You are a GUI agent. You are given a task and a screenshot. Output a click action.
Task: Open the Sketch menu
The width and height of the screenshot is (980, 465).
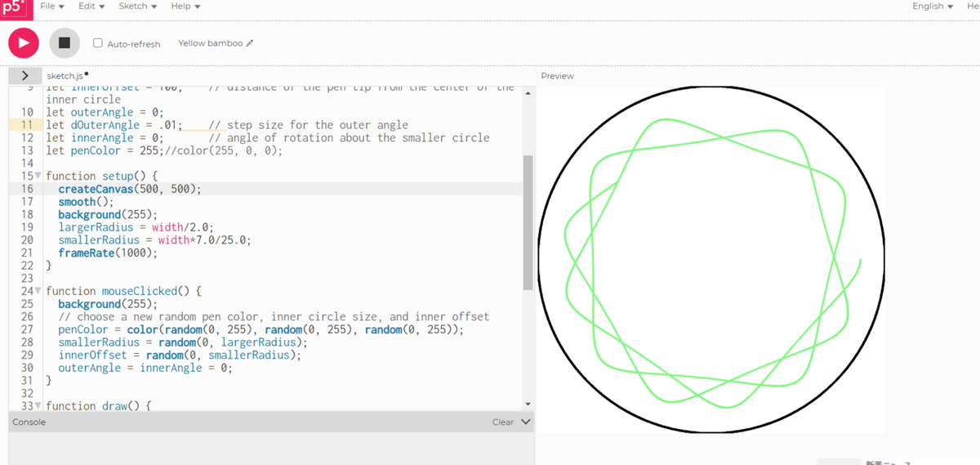(138, 6)
